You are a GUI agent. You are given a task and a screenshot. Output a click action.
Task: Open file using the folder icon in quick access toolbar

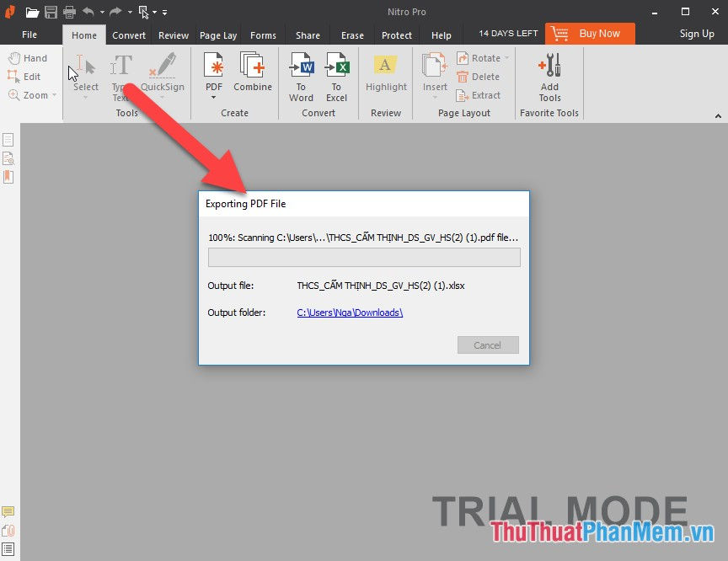(x=32, y=12)
